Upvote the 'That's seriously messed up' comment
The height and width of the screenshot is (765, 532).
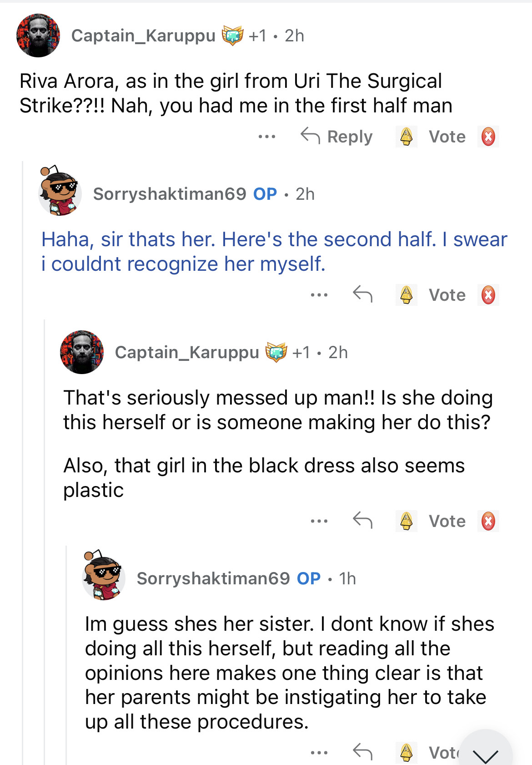click(x=406, y=521)
